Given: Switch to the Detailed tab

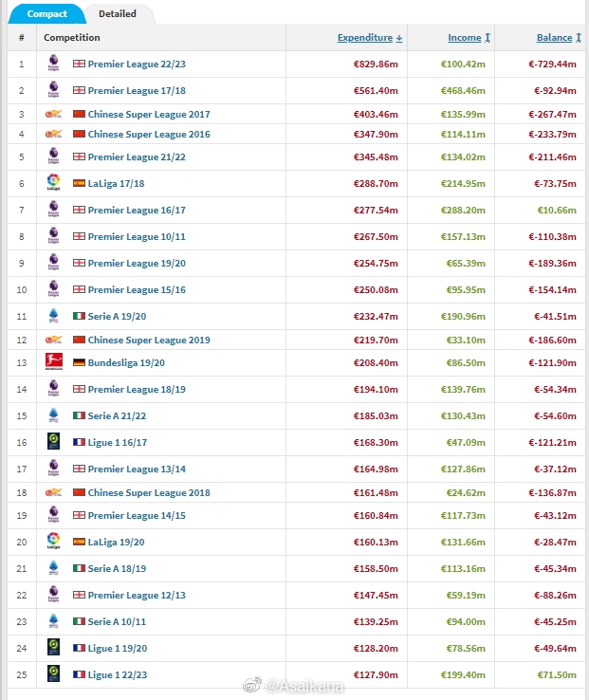Looking at the screenshot, I should click(x=118, y=14).
